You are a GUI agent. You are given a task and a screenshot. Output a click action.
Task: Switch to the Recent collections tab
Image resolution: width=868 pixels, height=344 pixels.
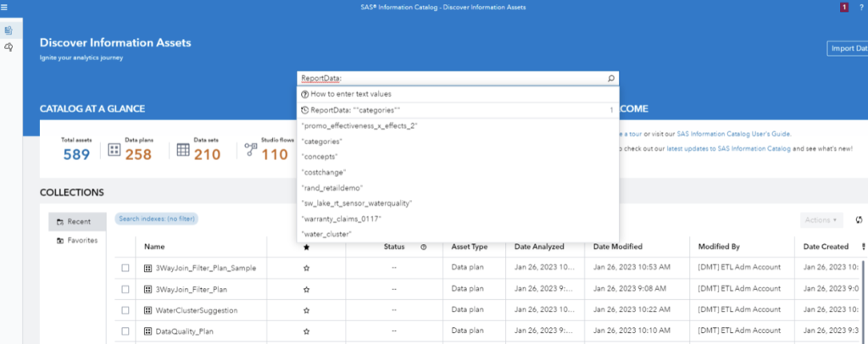click(x=77, y=221)
